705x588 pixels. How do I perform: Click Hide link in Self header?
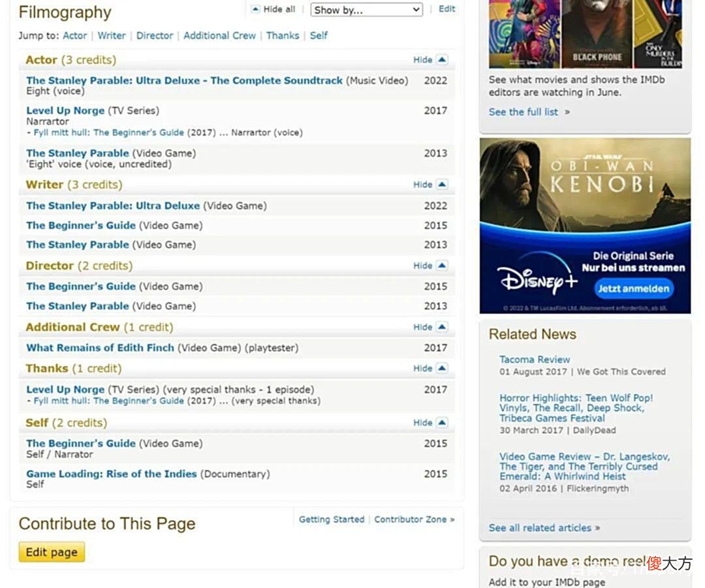pyautogui.click(x=422, y=423)
